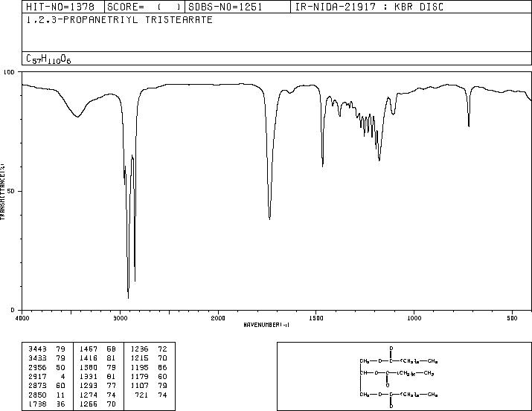
Task: Click the 1,2,3-PROPANETRIYL TRISTEARATE compound name
Action: pyautogui.click(x=120, y=19)
